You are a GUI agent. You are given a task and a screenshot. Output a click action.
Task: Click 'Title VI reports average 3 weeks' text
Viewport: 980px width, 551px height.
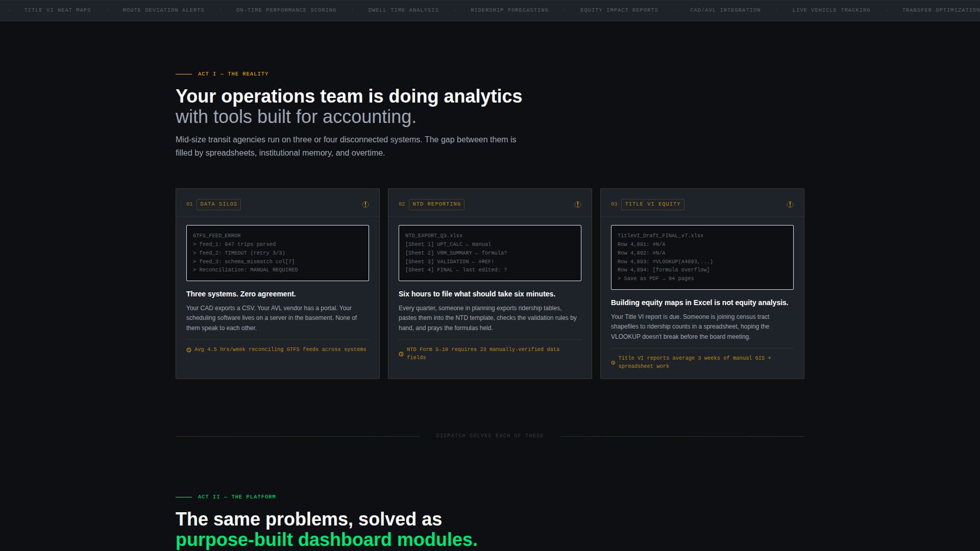click(695, 362)
